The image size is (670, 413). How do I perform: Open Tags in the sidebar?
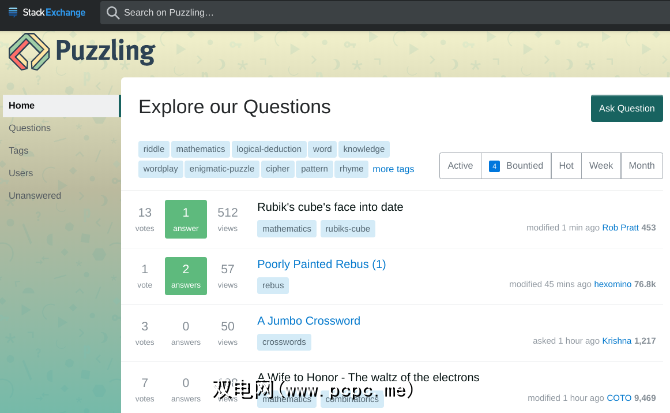click(18, 150)
